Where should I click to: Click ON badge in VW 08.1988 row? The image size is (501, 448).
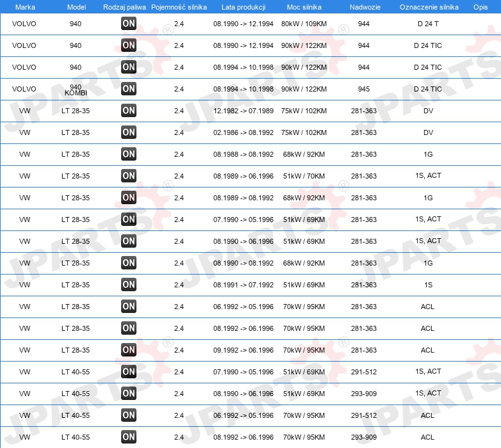(129, 154)
